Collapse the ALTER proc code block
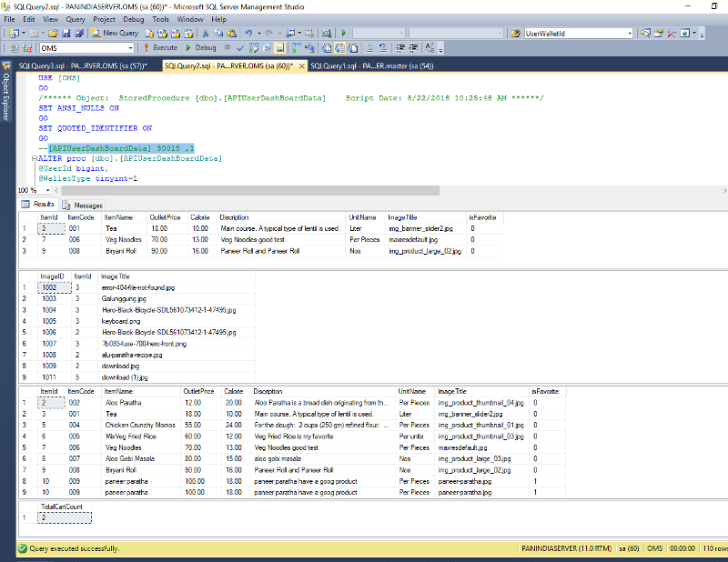The width and height of the screenshot is (728, 562). (34, 158)
